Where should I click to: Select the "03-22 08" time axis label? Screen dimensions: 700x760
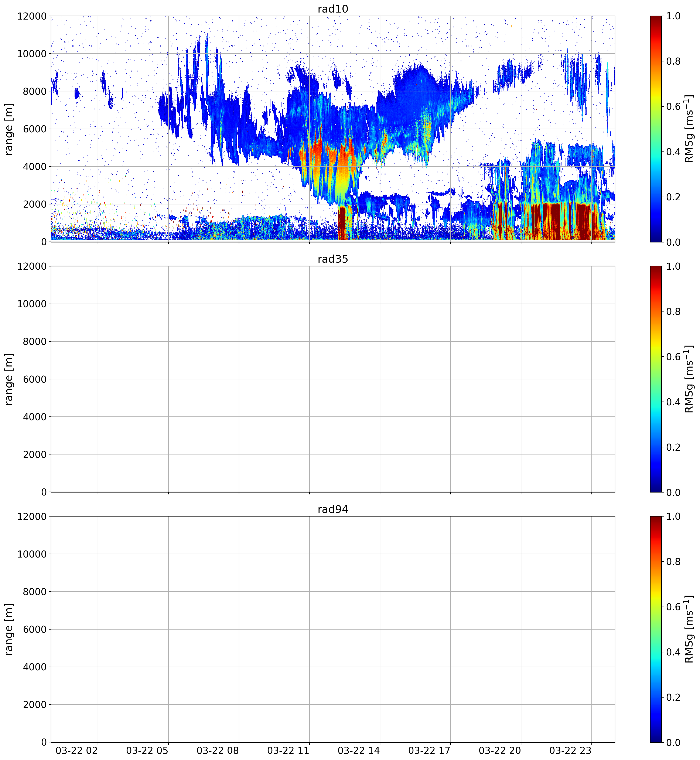[x=218, y=750]
